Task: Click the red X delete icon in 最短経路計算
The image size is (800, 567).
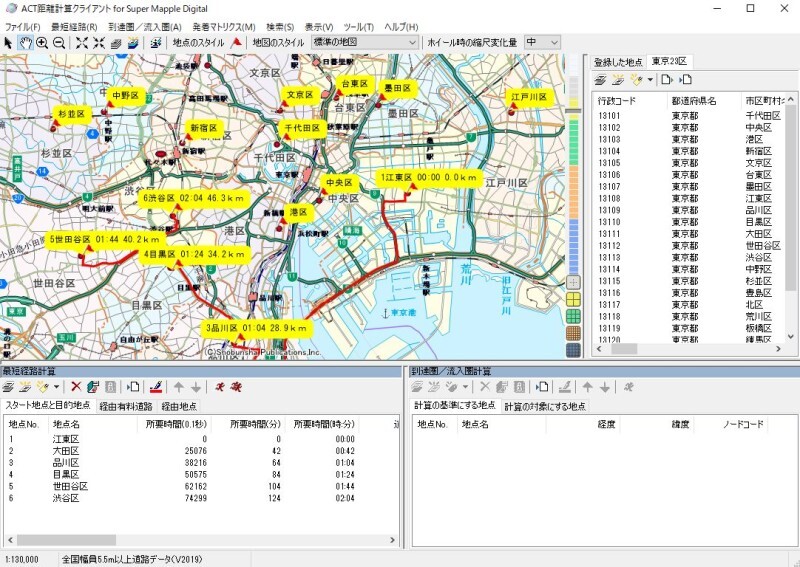Action: 76,386
